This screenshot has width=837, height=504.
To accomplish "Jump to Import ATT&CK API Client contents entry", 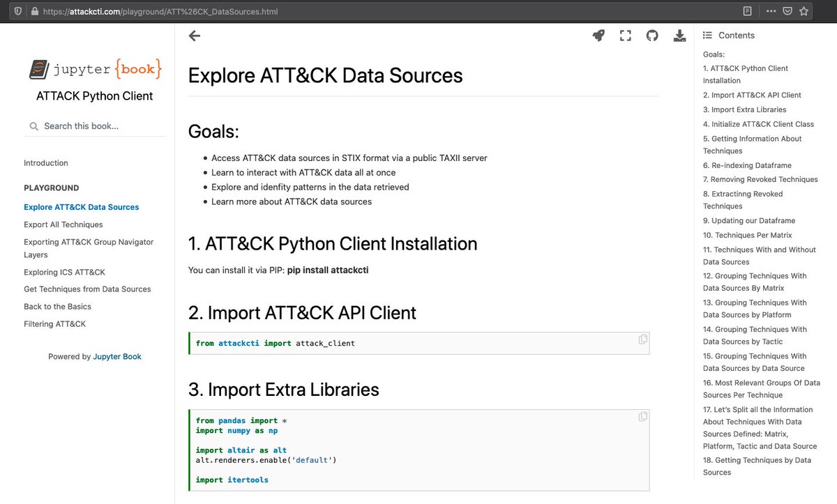I will coord(752,95).
